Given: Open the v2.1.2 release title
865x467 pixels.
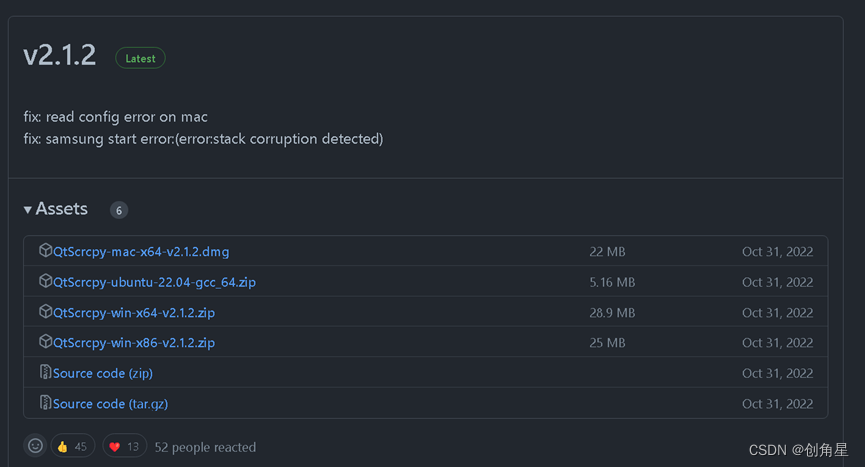Looking at the screenshot, I should coord(60,56).
